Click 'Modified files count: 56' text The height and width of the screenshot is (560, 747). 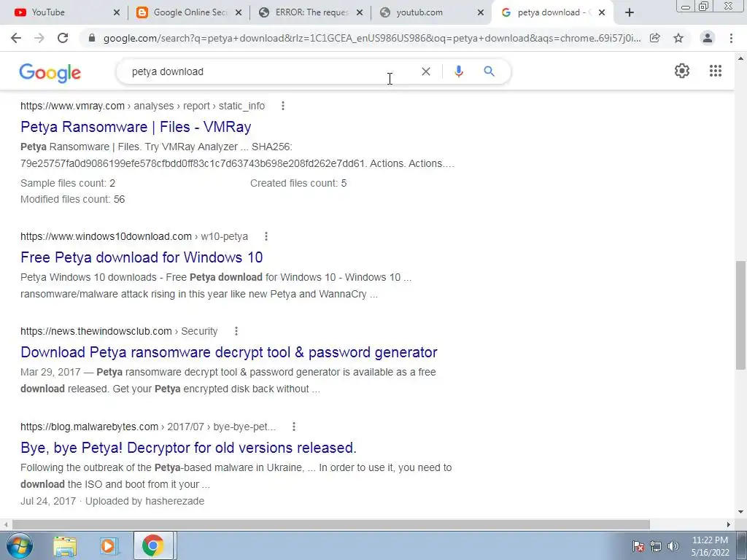tap(72, 200)
